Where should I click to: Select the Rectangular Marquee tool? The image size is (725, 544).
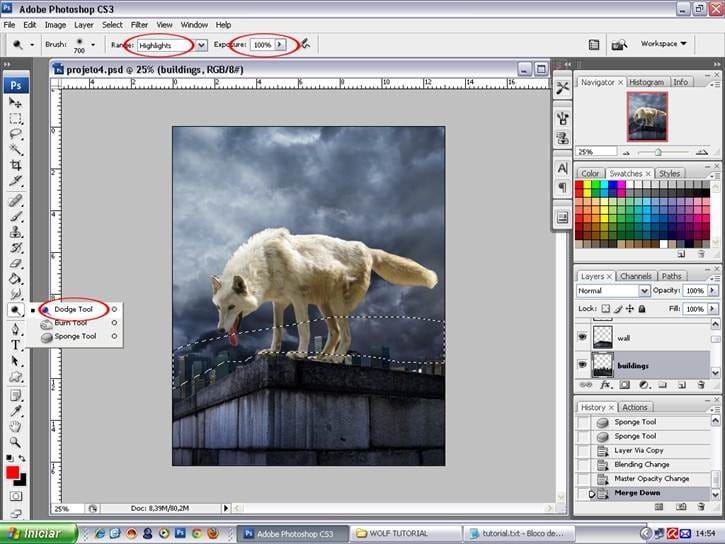point(15,118)
